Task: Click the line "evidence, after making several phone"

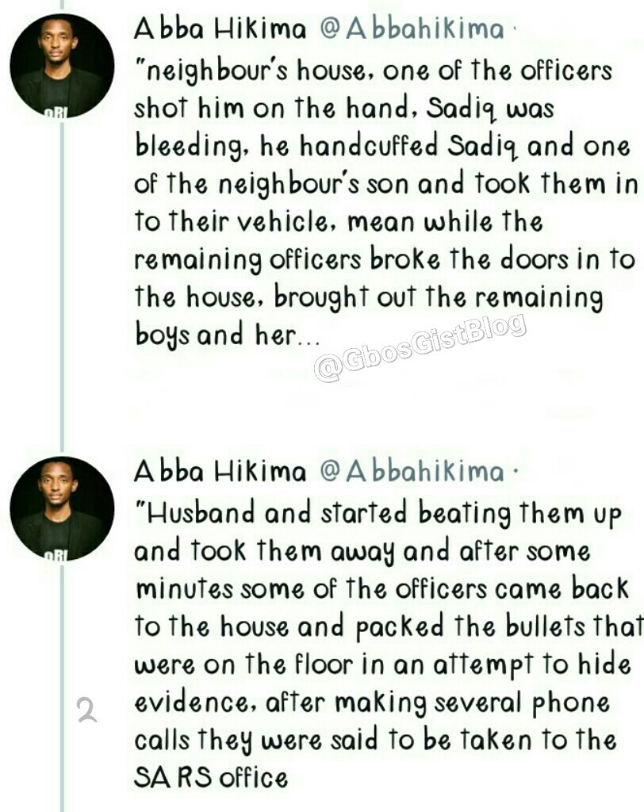Action: pyautogui.click(x=371, y=703)
